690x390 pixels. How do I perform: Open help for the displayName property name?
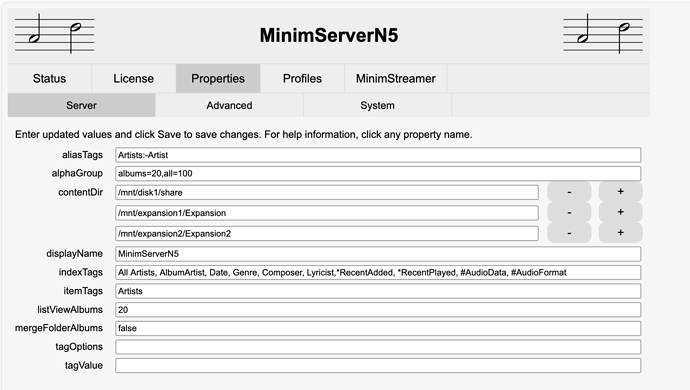click(x=74, y=254)
